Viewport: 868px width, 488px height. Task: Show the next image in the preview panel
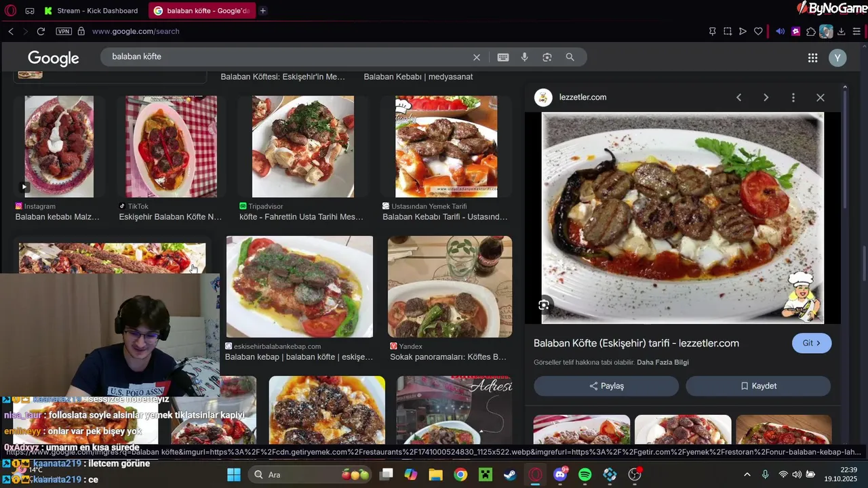tap(766, 98)
